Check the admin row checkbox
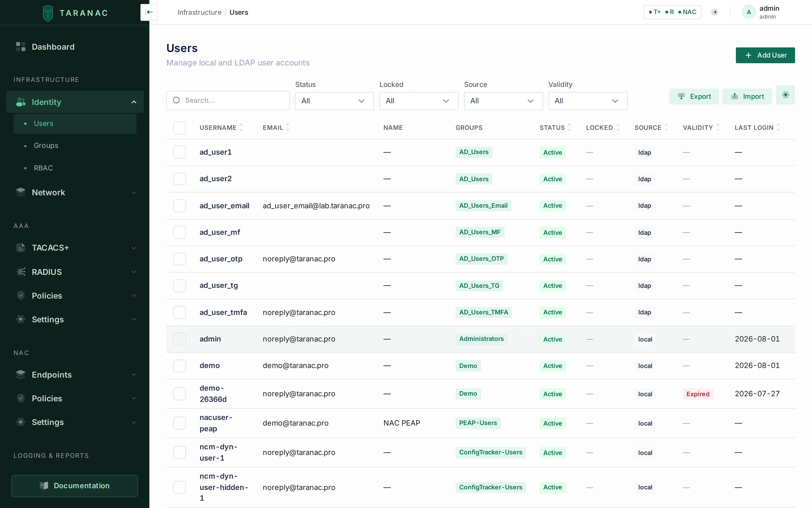 click(180, 339)
